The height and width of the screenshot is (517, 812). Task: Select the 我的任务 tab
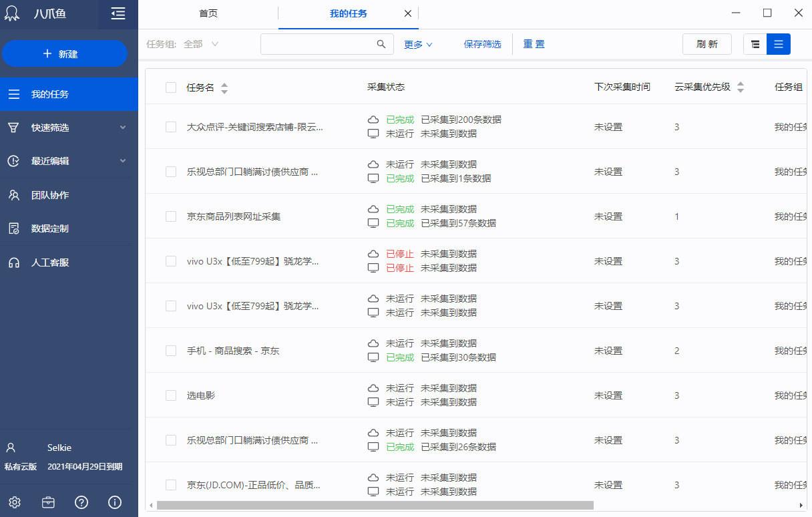349,13
